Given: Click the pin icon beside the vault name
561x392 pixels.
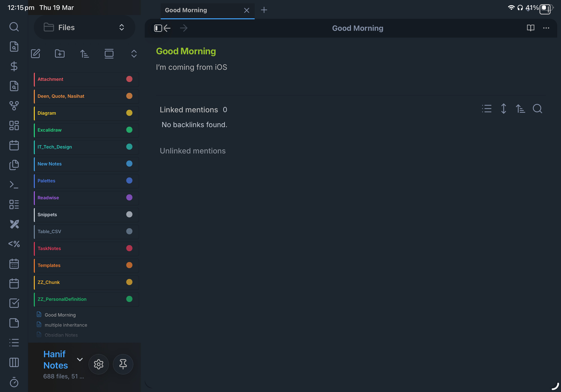Looking at the screenshot, I should tap(123, 364).
